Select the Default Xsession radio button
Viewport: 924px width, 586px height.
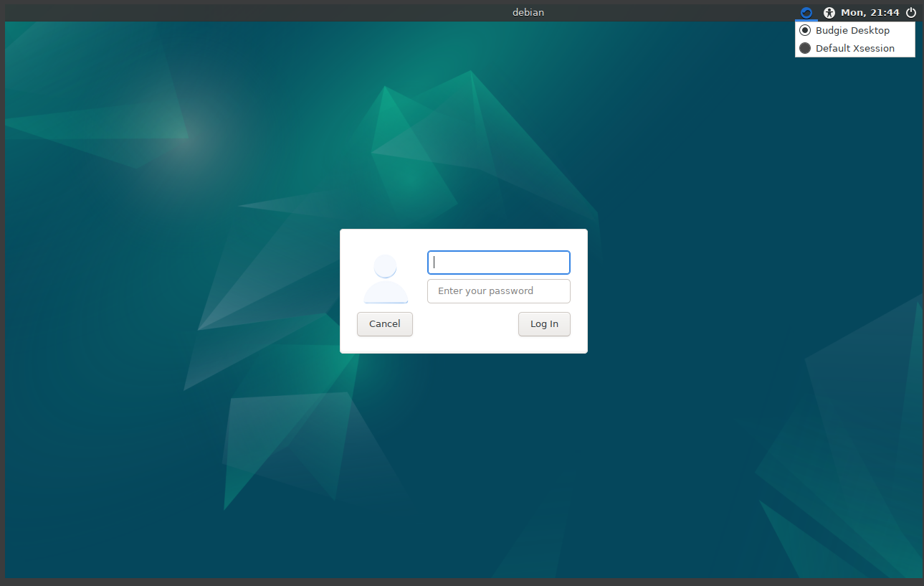coord(805,48)
